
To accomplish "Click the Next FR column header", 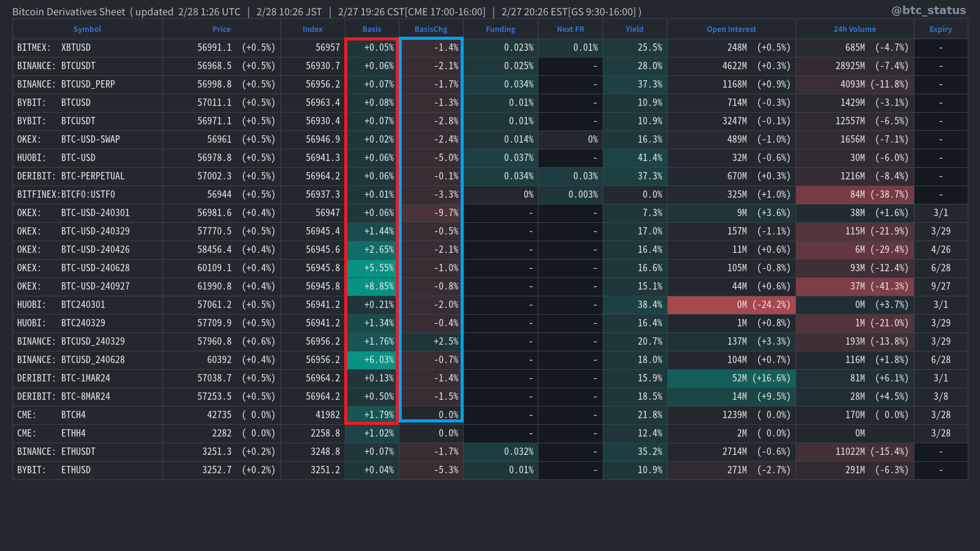I will pyautogui.click(x=570, y=29).
